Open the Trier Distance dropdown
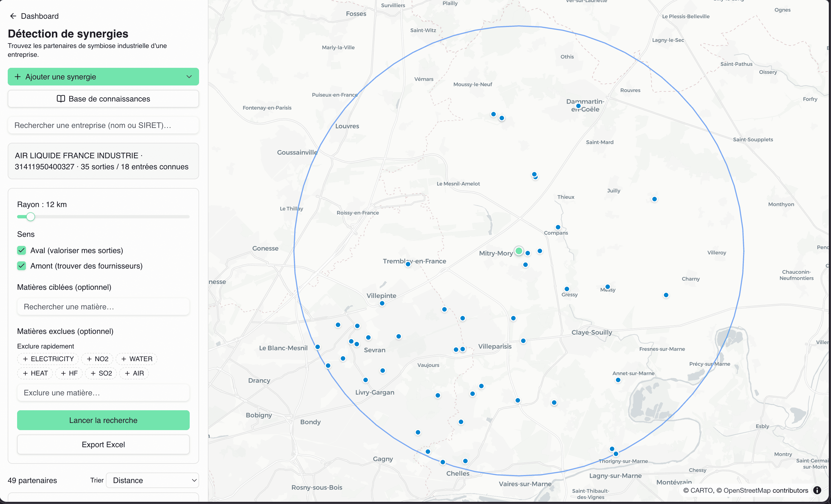The image size is (831, 504). [x=152, y=480]
